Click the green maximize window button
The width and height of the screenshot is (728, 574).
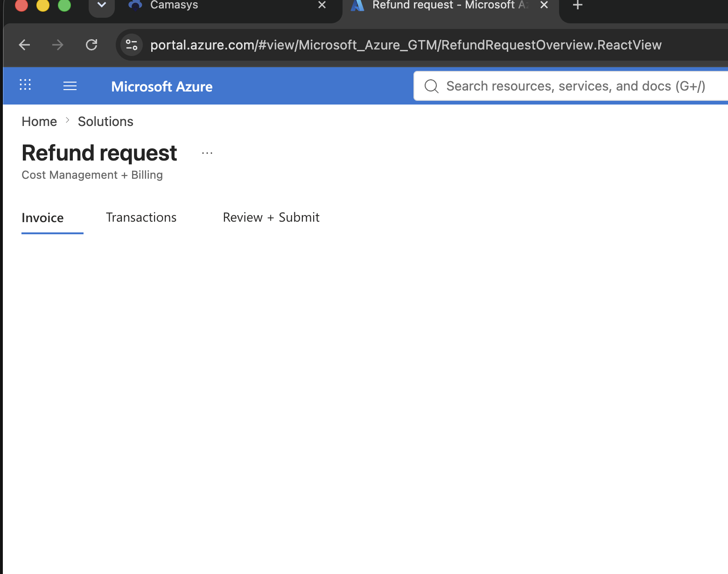64,5
